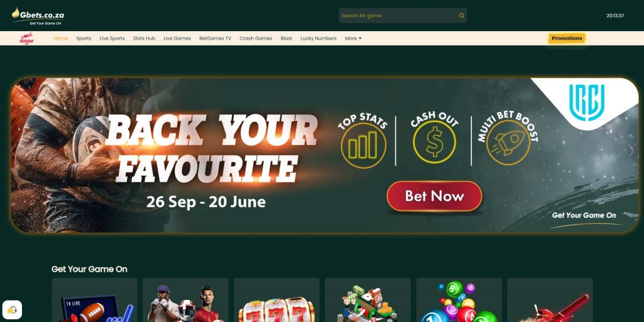Click the Promotions button
The height and width of the screenshot is (322, 644).
coord(567,38)
